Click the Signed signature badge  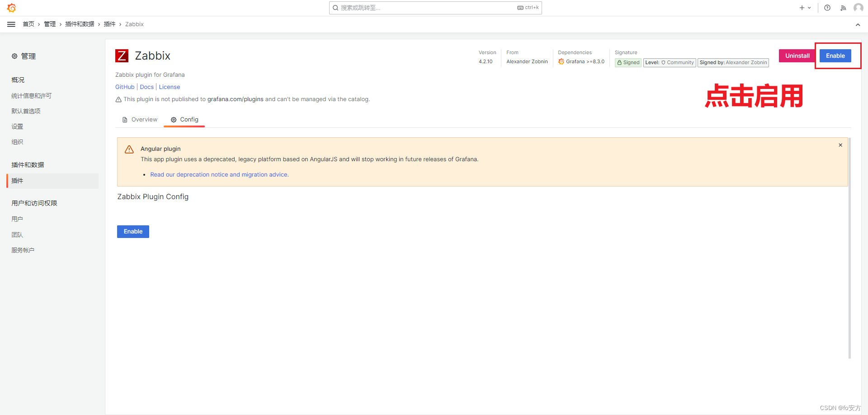point(628,63)
